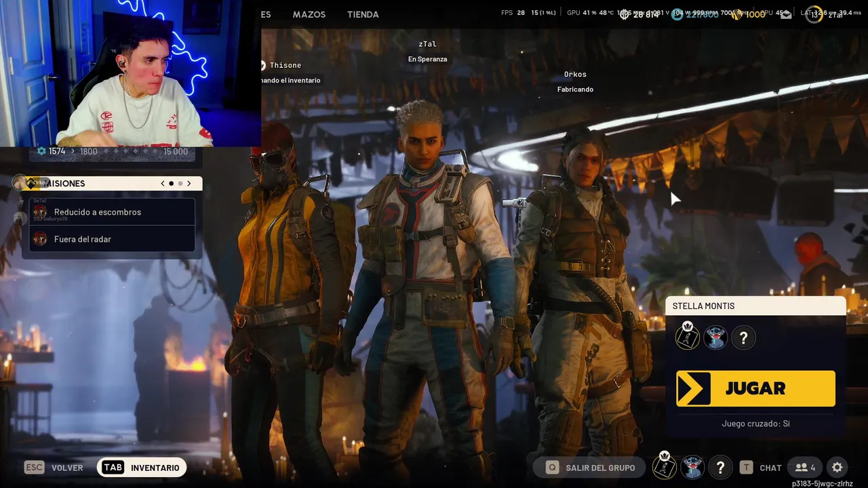The width and height of the screenshot is (868, 488).
Task: Open the Reducido a escombros mission
Action: click(112, 212)
